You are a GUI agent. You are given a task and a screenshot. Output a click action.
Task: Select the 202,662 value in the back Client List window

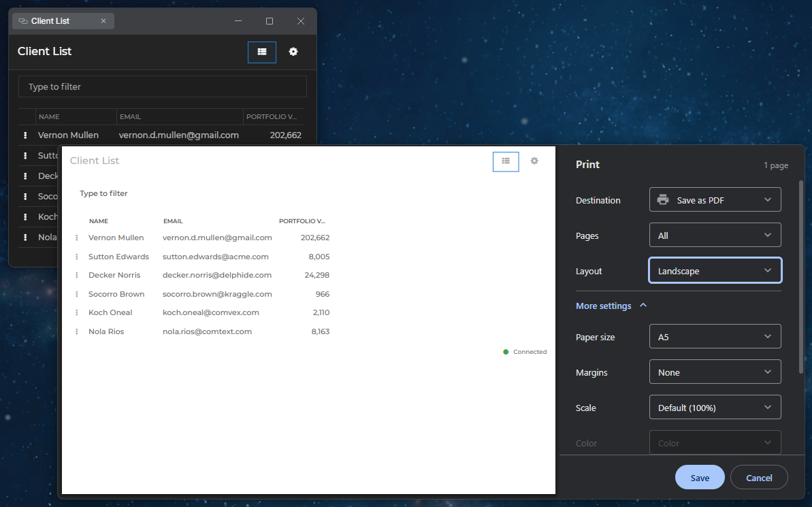(285, 135)
